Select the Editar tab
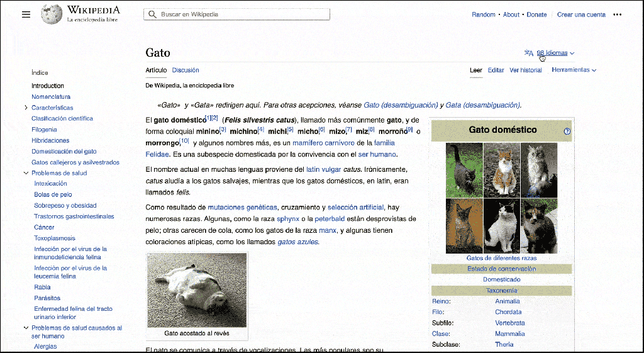 [x=496, y=70]
